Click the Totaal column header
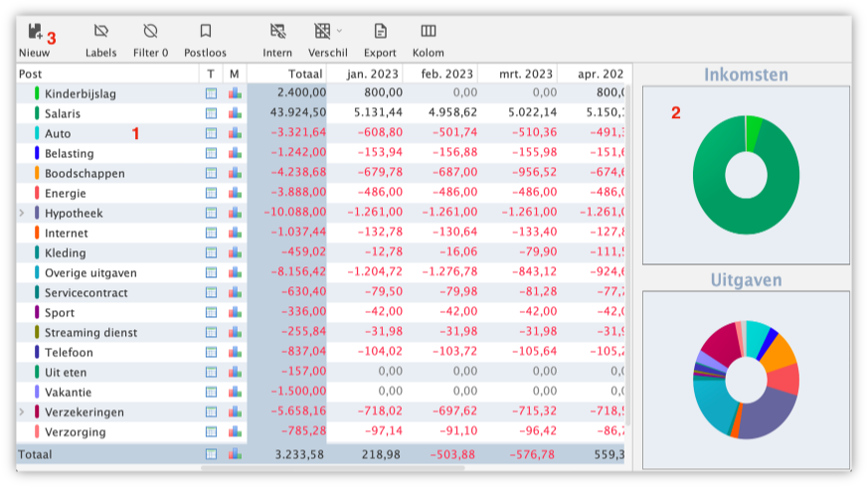Viewport: 868px width, 487px height. pos(286,74)
